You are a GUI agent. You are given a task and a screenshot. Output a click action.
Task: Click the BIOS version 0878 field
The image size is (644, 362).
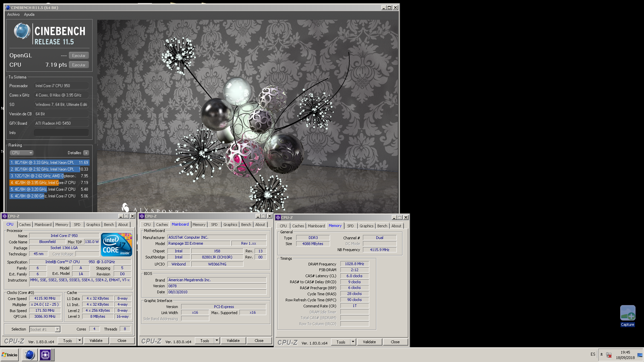point(217,286)
